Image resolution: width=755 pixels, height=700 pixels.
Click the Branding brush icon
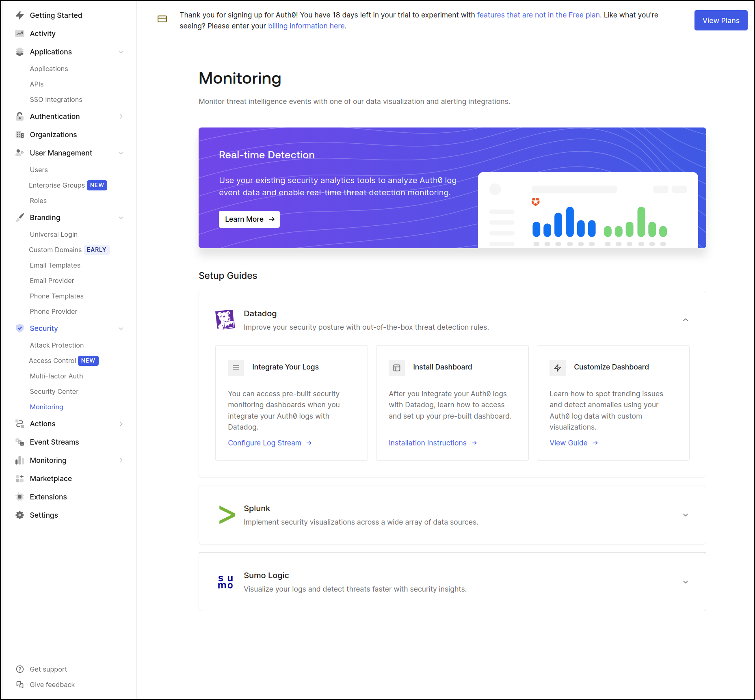click(19, 218)
